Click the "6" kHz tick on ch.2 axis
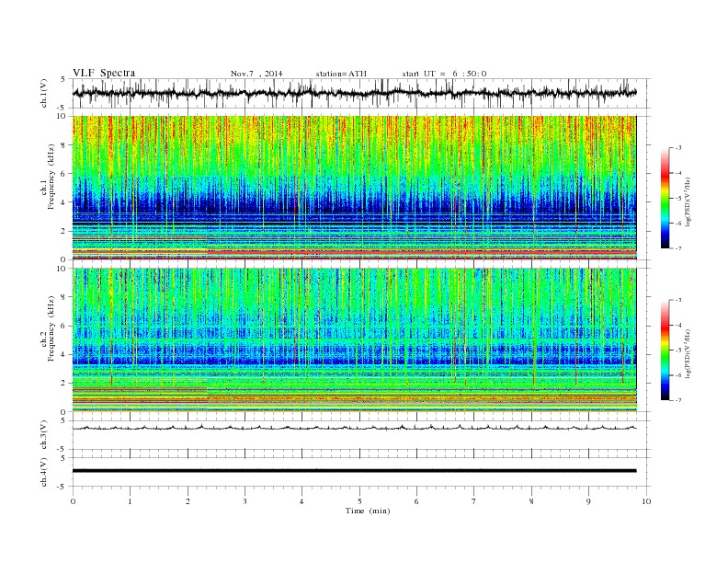This screenshot has width=728, height=563. coord(64,326)
